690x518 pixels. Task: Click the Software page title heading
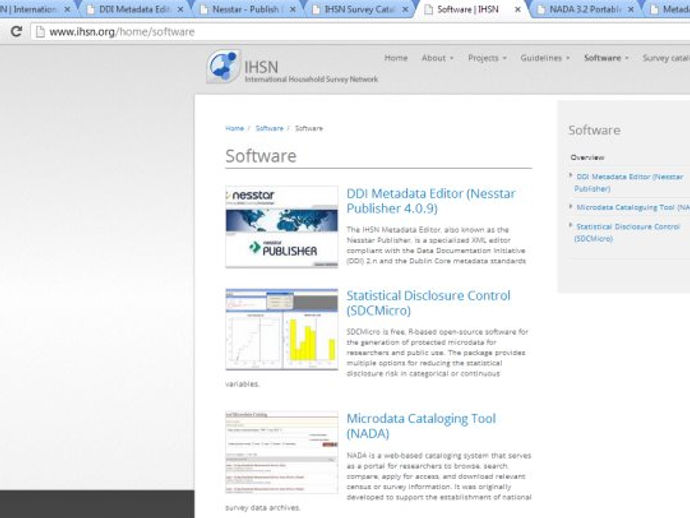261,156
